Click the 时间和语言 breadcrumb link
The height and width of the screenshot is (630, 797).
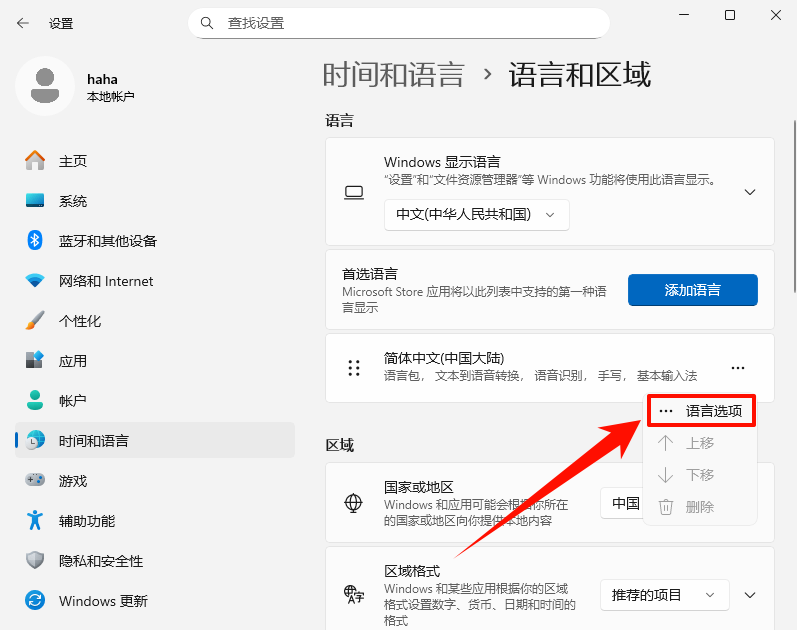click(x=394, y=75)
